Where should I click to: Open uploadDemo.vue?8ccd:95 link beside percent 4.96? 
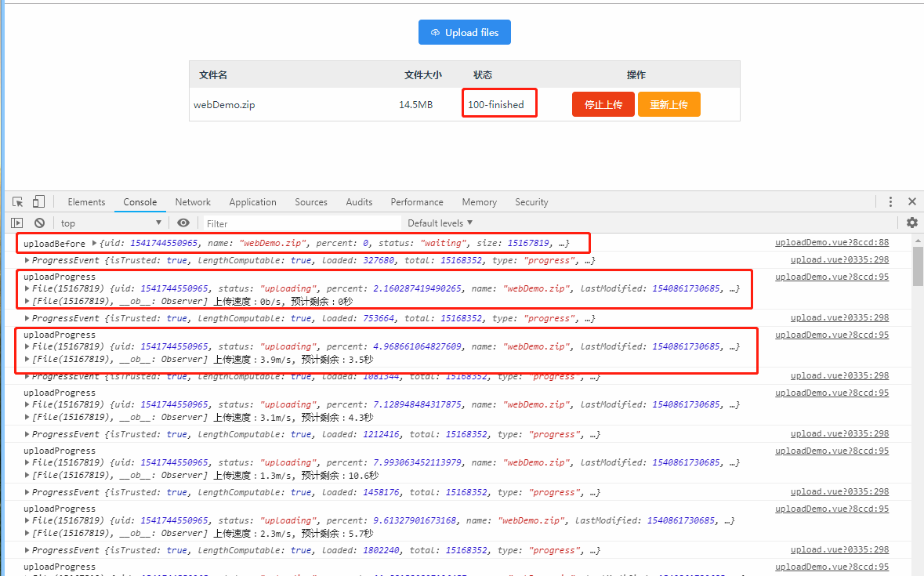832,335
